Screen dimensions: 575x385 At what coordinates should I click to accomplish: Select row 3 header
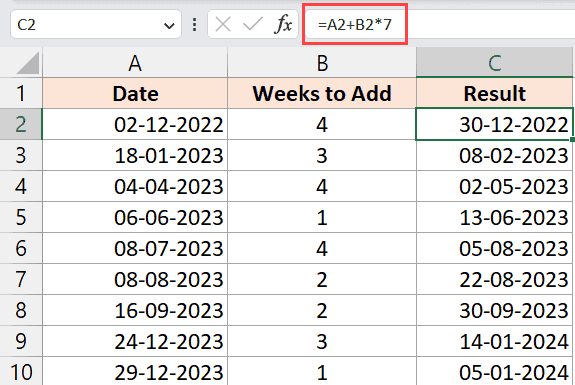[x=21, y=155]
